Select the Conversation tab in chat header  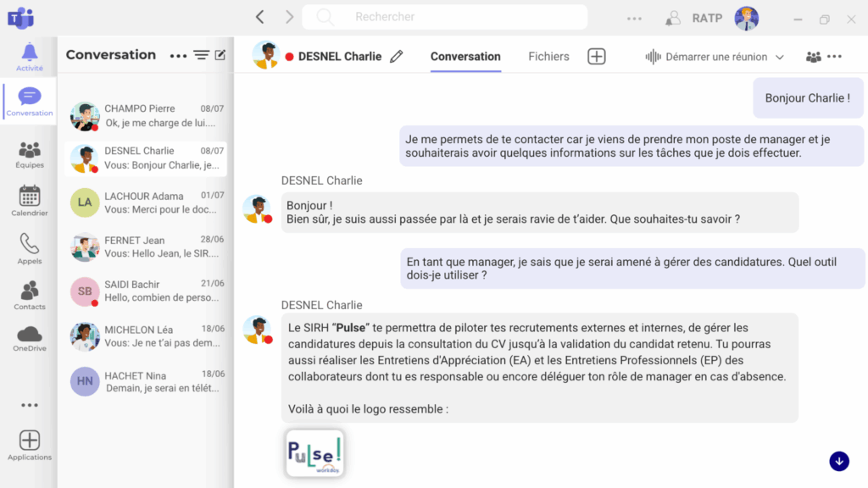coord(465,57)
